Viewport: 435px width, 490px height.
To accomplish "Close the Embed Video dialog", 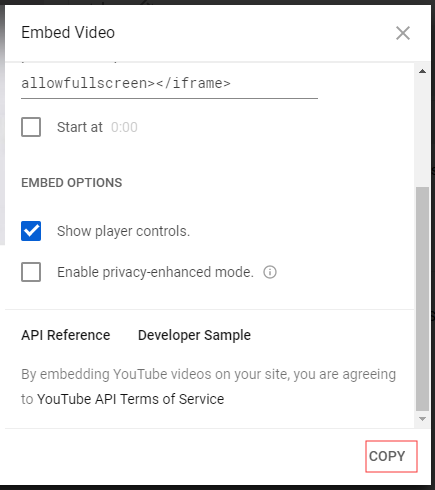I will point(403,33).
